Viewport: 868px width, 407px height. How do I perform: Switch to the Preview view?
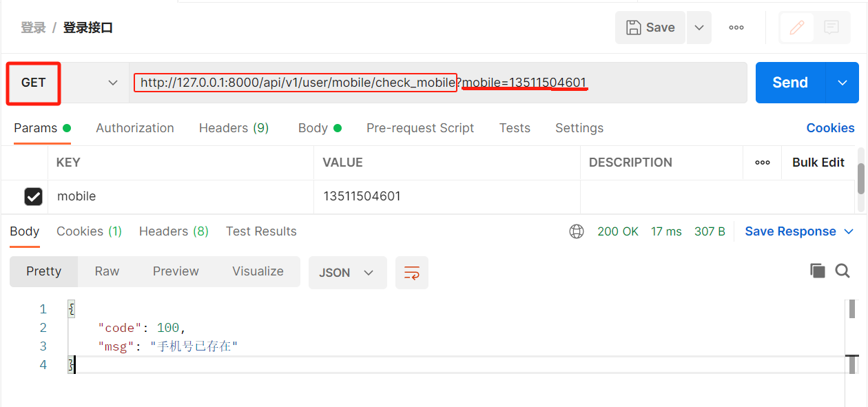point(176,271)
